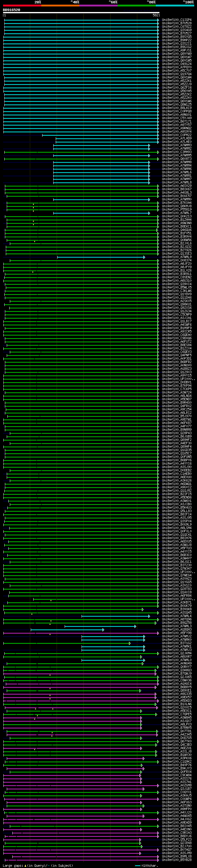Select the UniRef100_A6SV29 label
The height and width of the screenshot is (868, 197).
tap(176, 186)
